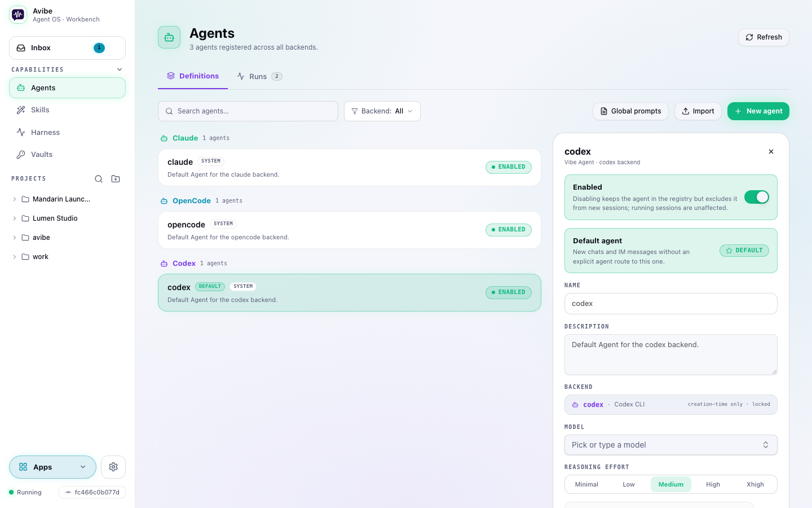Set reasoning effort to Medium

[x=671, y=484]
